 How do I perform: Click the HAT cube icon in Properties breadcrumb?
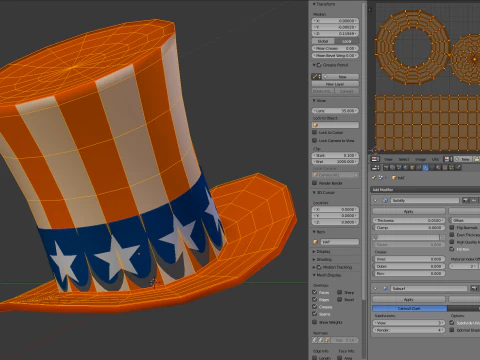tap(394, 178)
